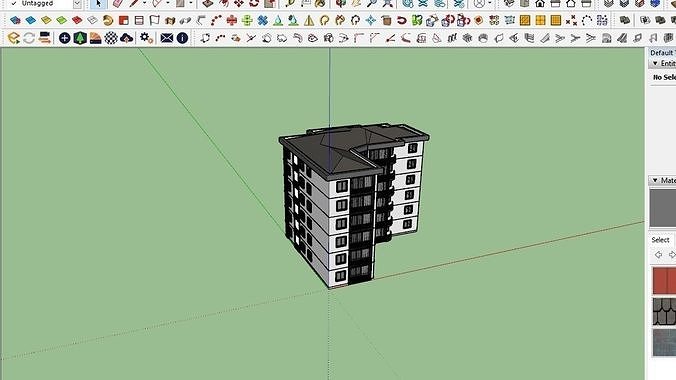Select the arrow Select tool
The height and width of the screenshot is (380, 676).
(99, 4)
